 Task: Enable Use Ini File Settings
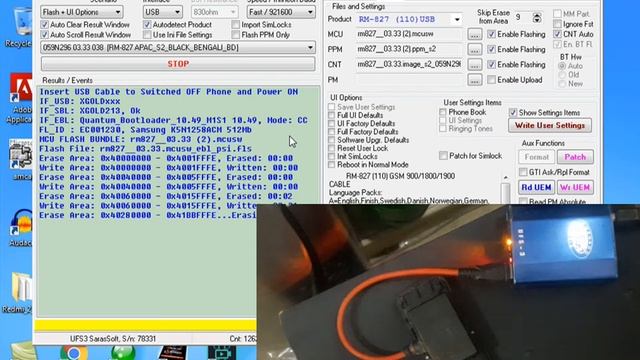pyautogui.click(x=147, y=35)
